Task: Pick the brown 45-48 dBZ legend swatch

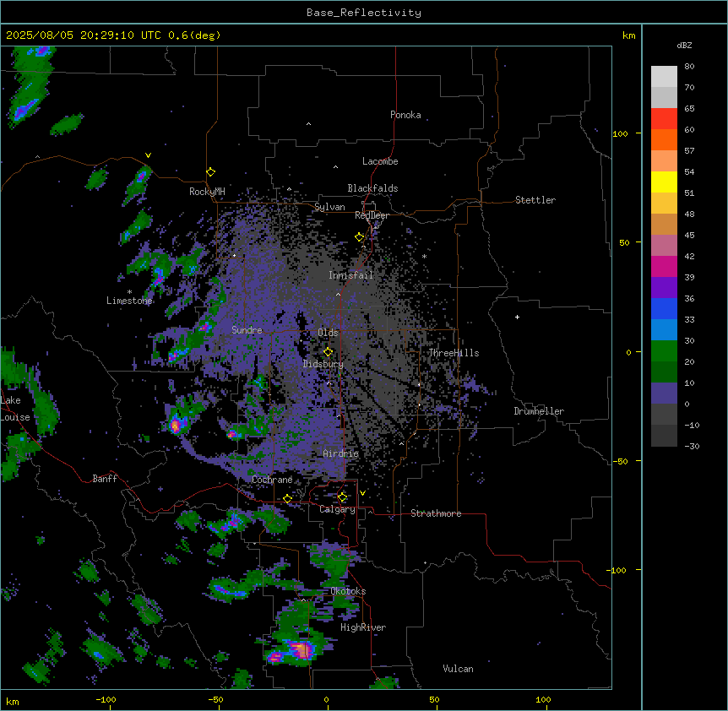Action: coord(664,224)
